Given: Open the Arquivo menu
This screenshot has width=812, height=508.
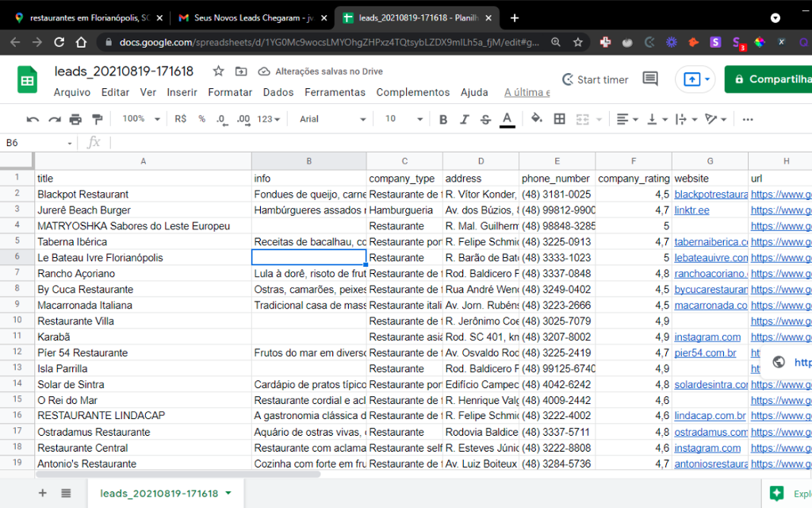Looking at the screenshot, I should [72, 92].
